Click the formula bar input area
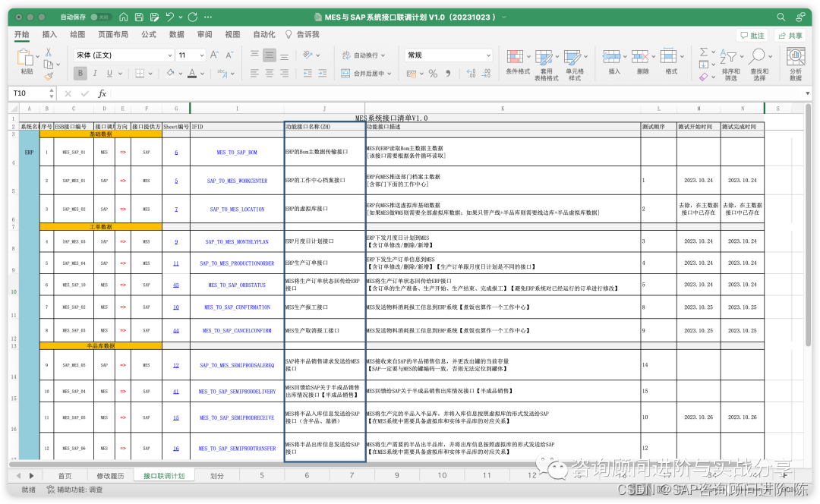 [455, 93]
